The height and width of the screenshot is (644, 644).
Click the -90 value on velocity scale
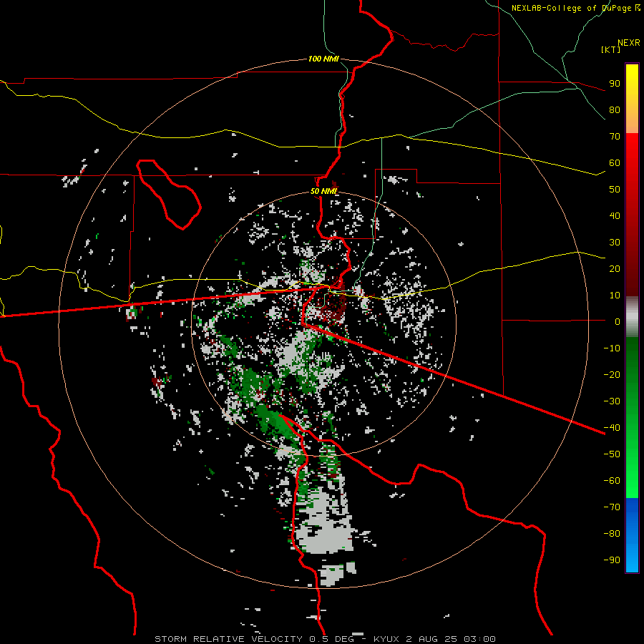[x=612, y=560]
